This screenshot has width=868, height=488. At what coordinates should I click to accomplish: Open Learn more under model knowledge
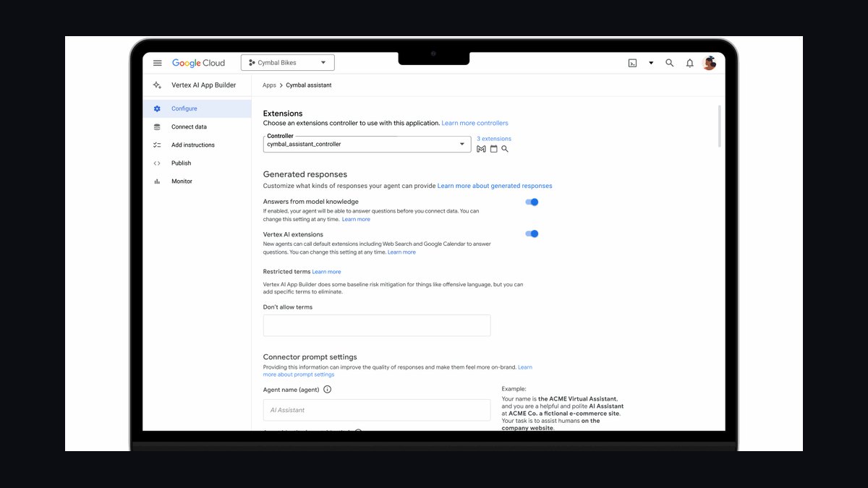[x=356, y=219]
